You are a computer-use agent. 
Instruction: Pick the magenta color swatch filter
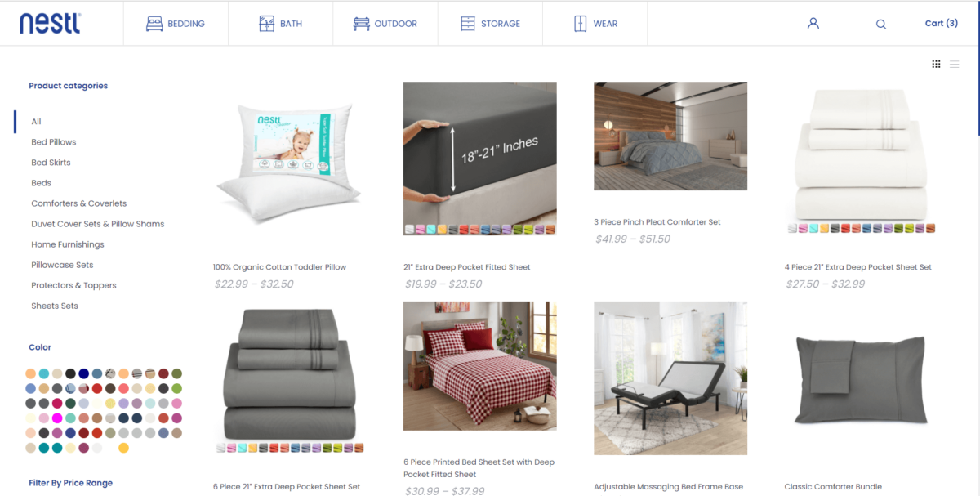point(57,418)
